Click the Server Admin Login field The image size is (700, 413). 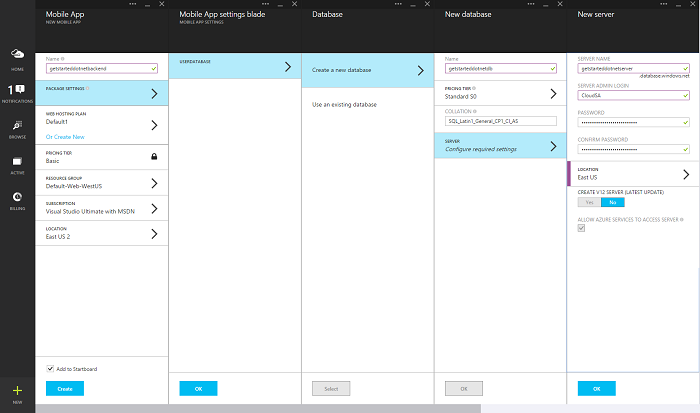click(x=633, y=95)
